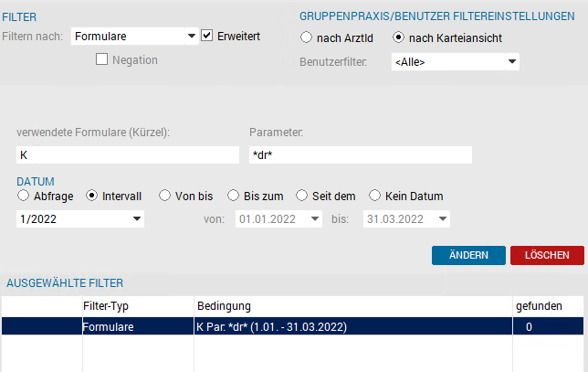
Task: Select the Von bis radio button
Action: pyautogui.click(x=164, y=196)
